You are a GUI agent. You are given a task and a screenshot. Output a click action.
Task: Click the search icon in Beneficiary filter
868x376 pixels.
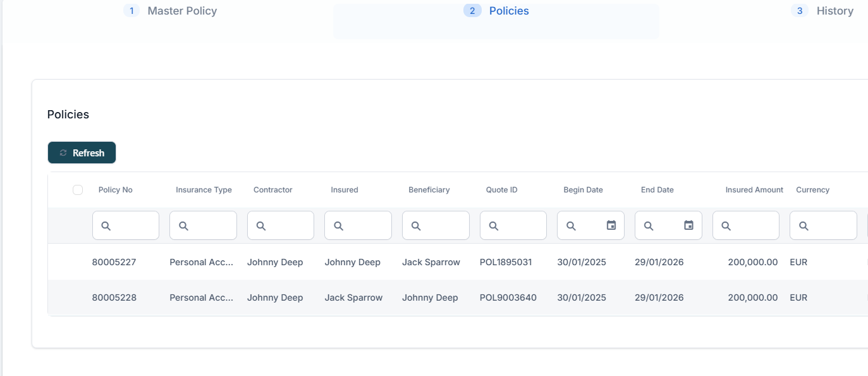(416, 226)
